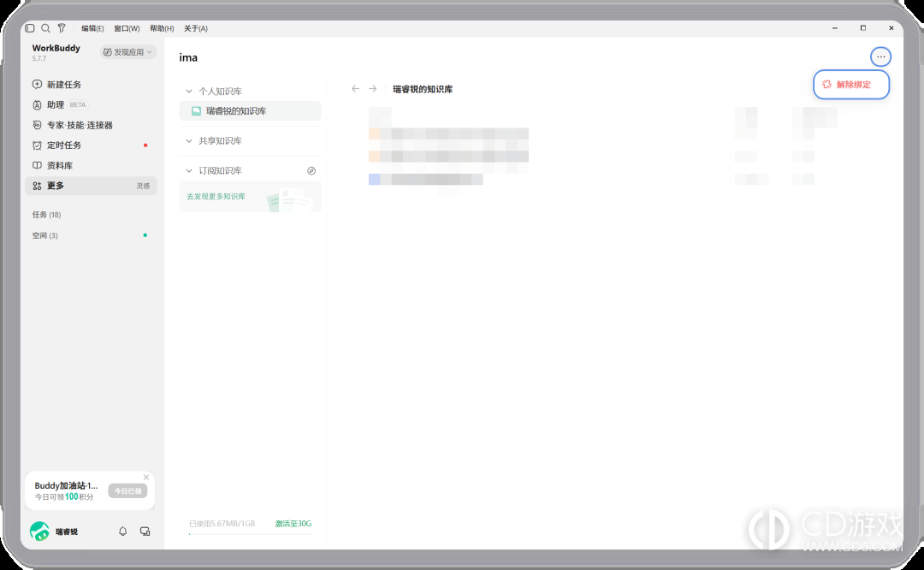Go to 定时任务
The image size is (924, 570).
coord(92,145)
